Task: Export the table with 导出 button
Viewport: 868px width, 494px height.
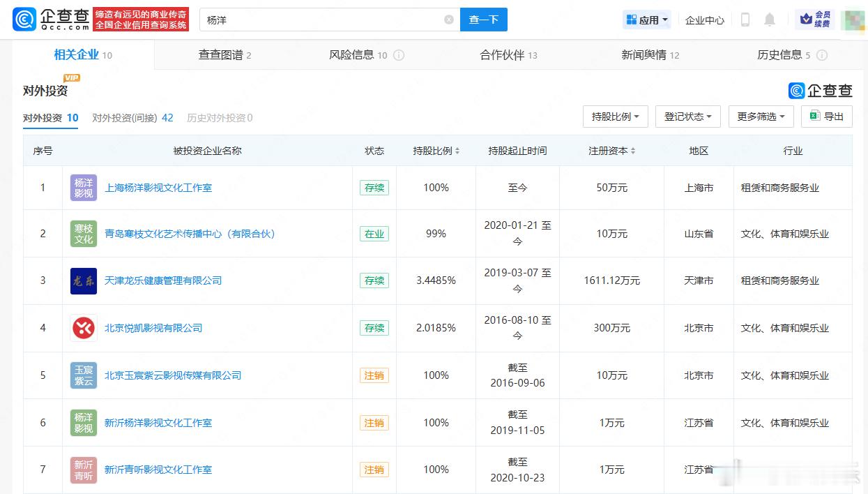Action: pyautogui.click(x=827, y=117)
